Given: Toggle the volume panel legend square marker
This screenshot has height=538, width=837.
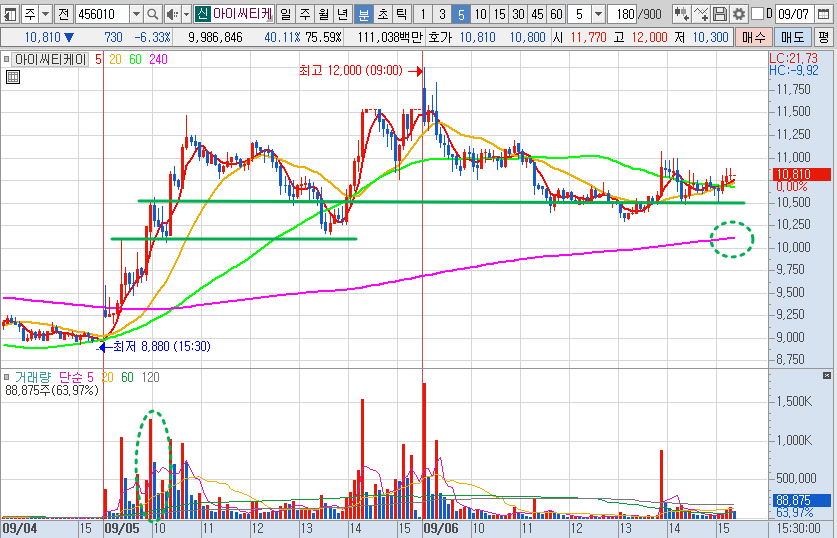Looking at the screenshot, I should (6, 377).
